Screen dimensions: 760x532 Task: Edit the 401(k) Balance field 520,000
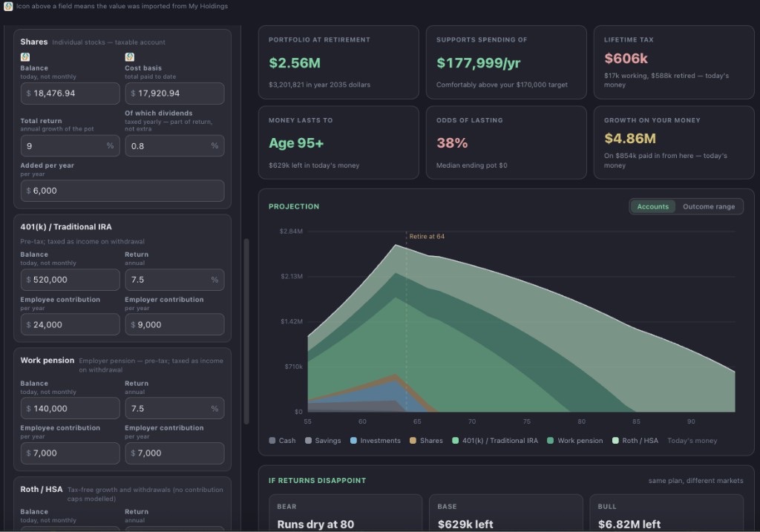[x=71, y=280]
